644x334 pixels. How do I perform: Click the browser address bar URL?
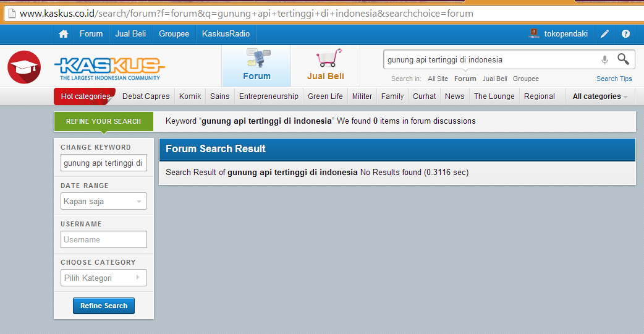tap(247, 14)
